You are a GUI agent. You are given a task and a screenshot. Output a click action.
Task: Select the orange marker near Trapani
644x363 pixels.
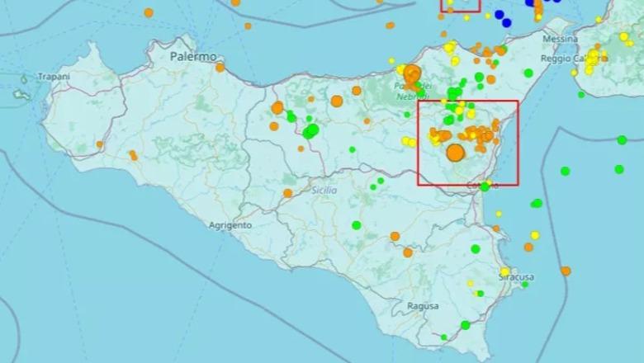point(99,144)
